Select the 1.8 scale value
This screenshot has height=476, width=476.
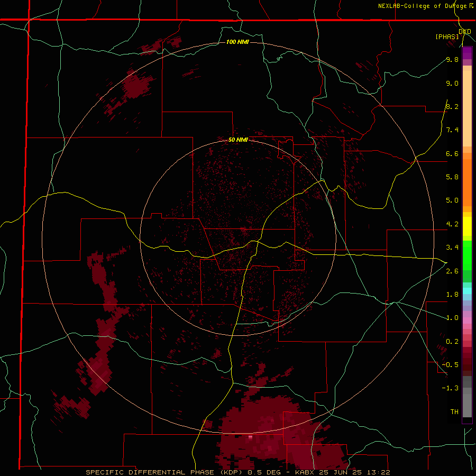click(x=452, y=295)
